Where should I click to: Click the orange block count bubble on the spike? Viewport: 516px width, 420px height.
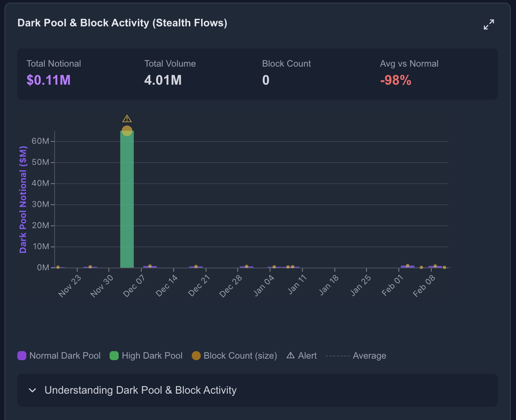click(127, 131)
